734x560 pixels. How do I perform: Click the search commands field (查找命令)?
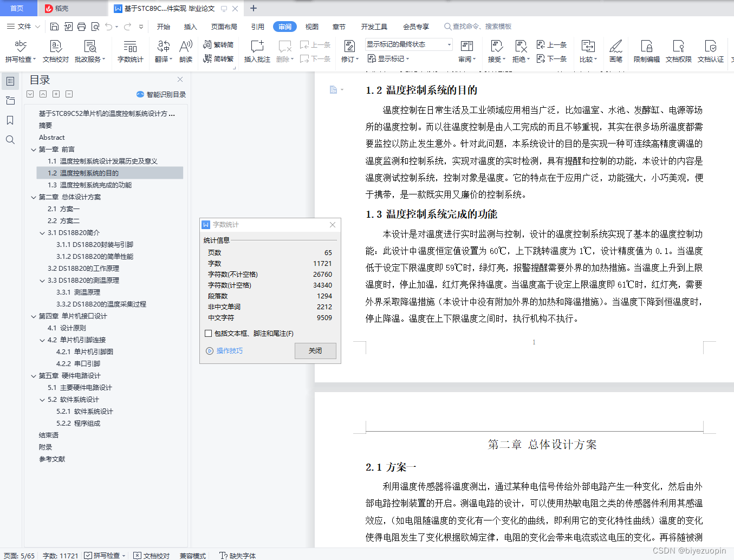click(478, 26)
